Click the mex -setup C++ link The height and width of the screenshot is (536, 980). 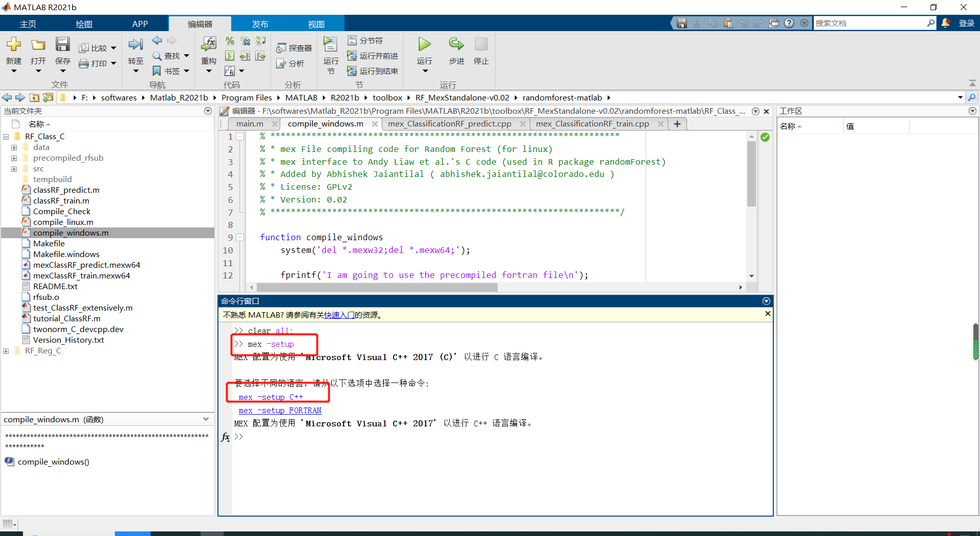(271, 397)
